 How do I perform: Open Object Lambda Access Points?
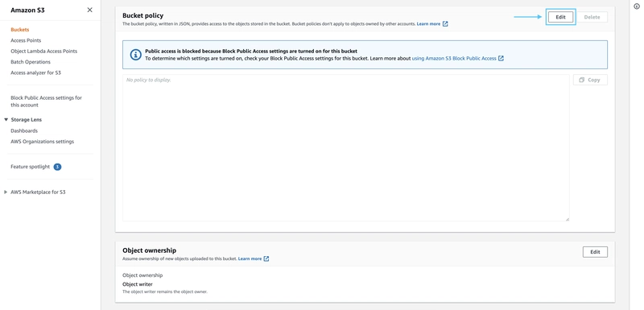coord(44,51)
